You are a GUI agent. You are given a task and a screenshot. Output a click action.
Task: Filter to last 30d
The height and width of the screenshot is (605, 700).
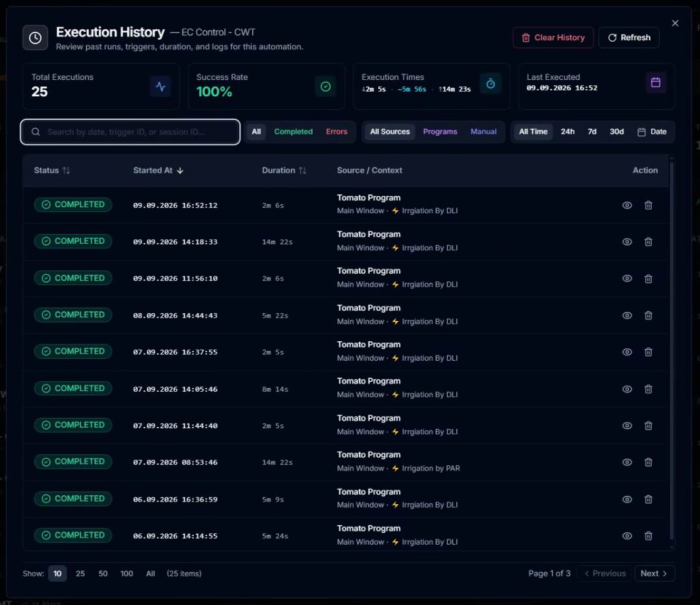tap(617, 132)
